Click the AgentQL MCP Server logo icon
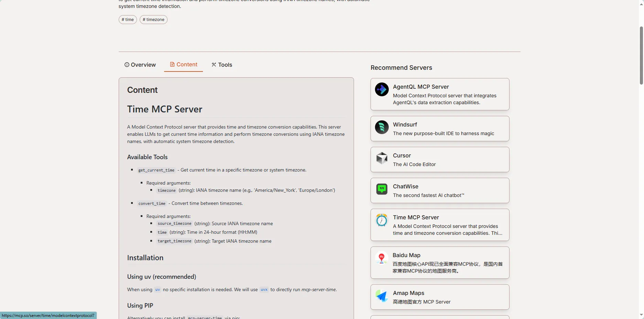Viewport: 644px width, 319px height. tap(382, 89)
